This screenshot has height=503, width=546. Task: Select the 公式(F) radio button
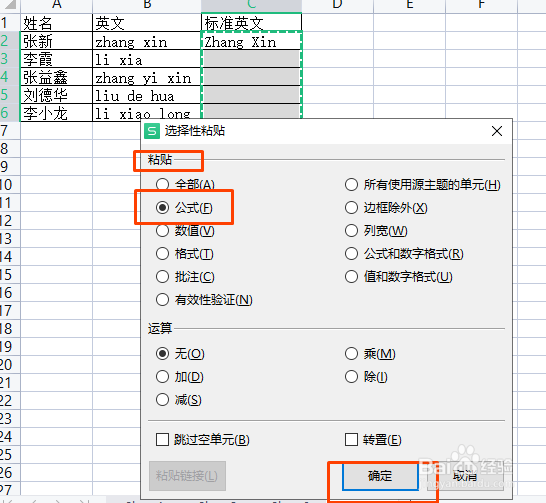[x=184, y=207]
